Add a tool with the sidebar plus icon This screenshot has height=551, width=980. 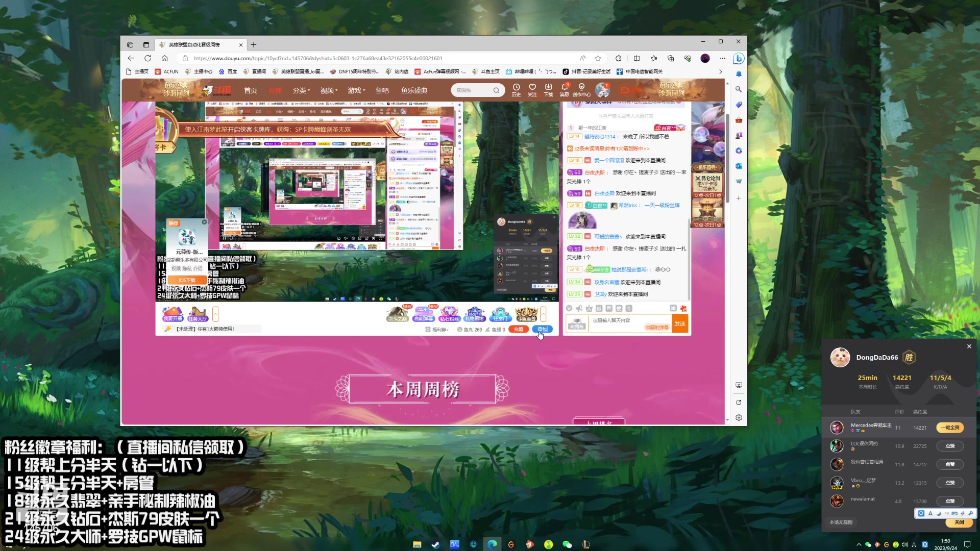point(739,198)
